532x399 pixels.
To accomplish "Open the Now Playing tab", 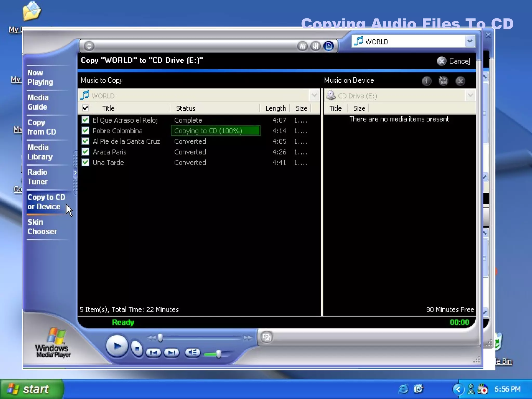I will (40, 77).
